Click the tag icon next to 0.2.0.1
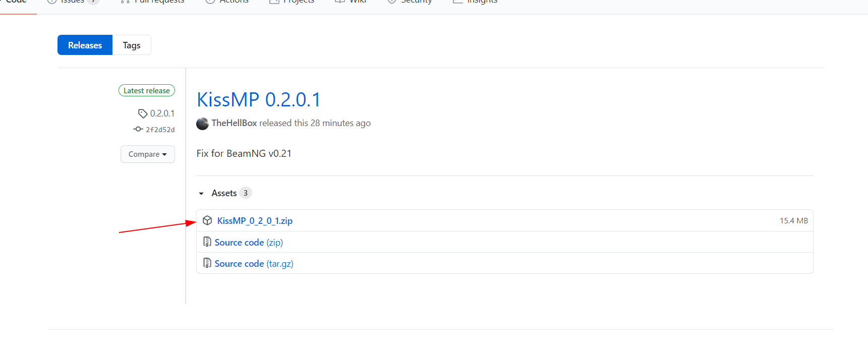 pyautogui.click(x=143, y=113)
